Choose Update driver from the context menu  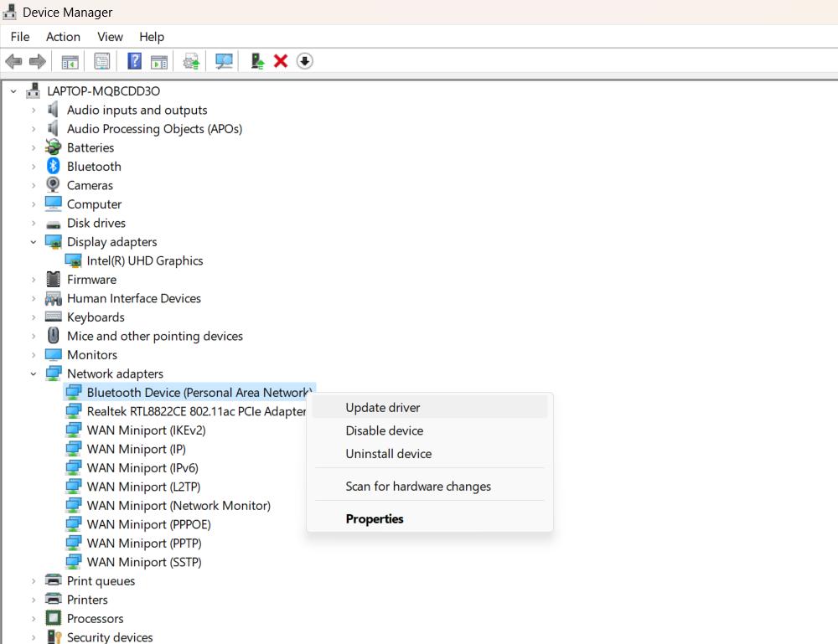383,408
